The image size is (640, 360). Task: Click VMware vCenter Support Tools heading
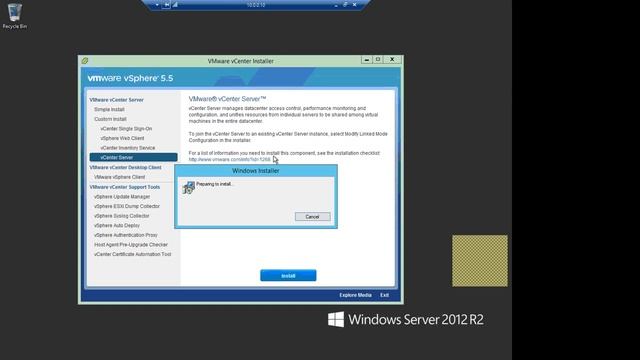[124, 187]
